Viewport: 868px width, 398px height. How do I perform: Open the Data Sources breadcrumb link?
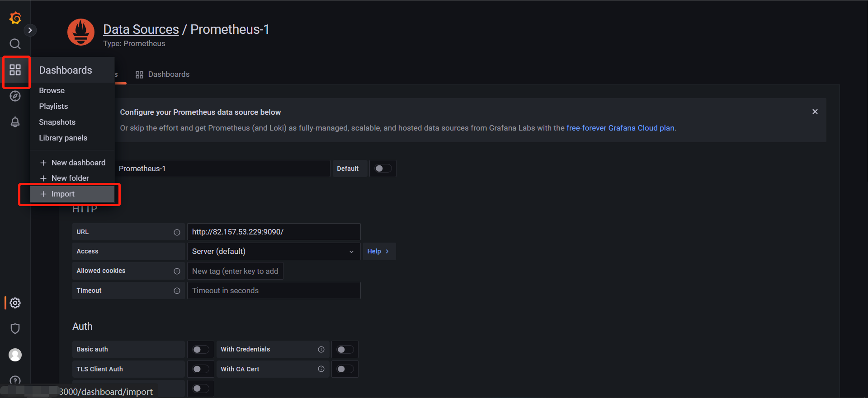(141, 29)
